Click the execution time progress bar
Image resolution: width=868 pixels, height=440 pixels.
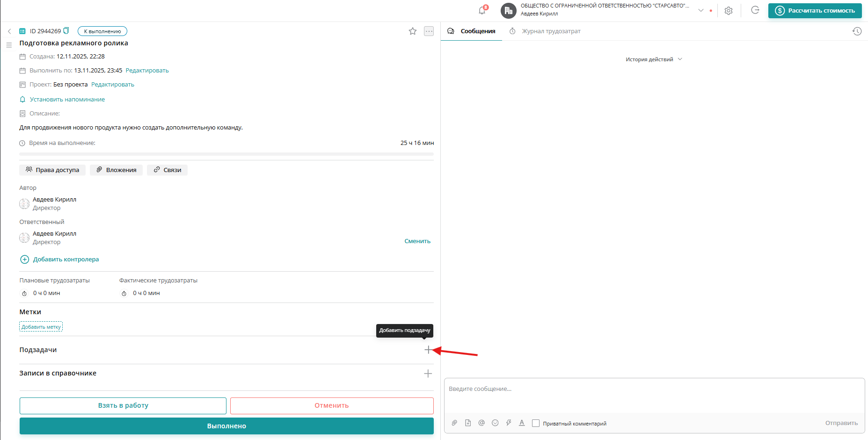pos(226,154)
